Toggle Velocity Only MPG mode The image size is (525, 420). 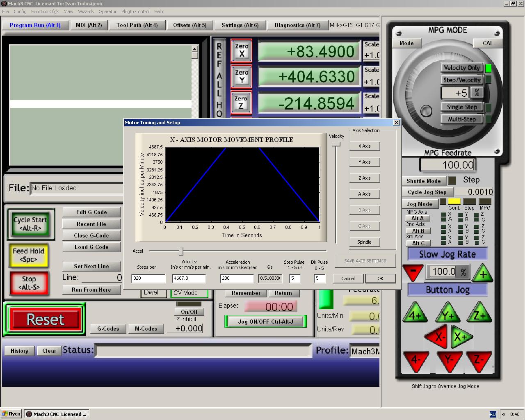point(462,68)
